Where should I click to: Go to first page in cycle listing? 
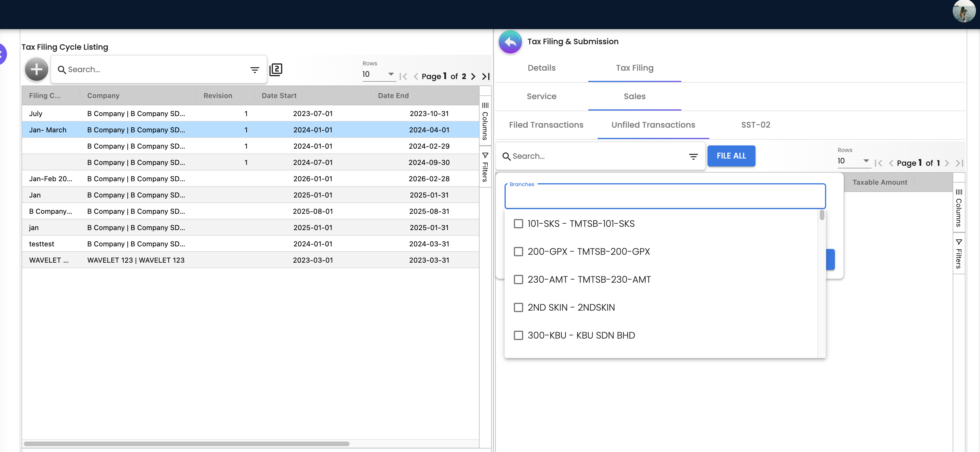[403, 76]
